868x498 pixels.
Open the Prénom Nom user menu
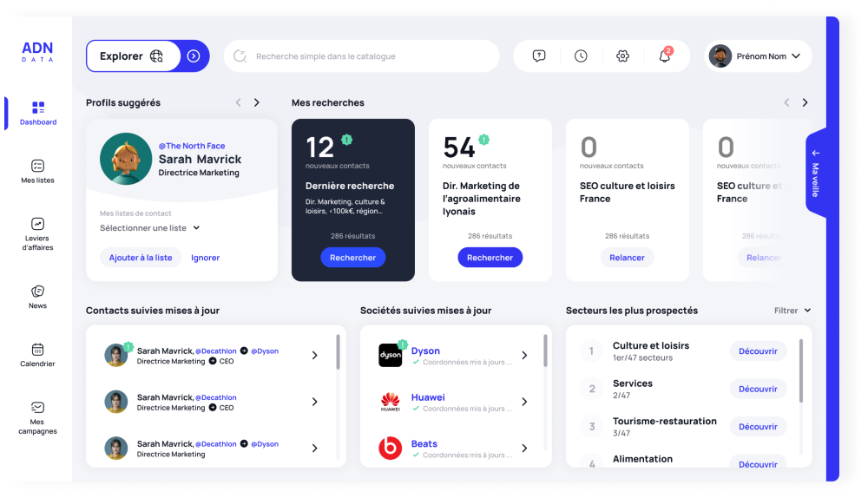pos(758,56)
